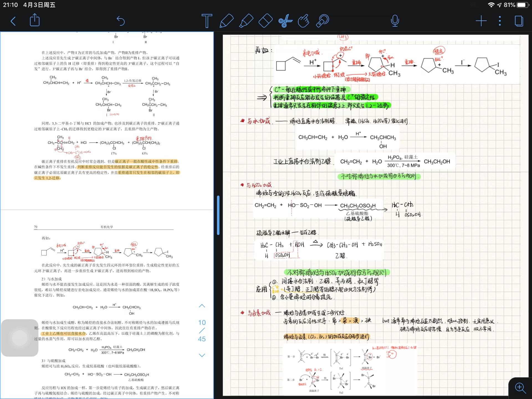Tap the back arrow to leave the notebook
The width and height of the screenshot is (532, 399).
click(13, 21)
